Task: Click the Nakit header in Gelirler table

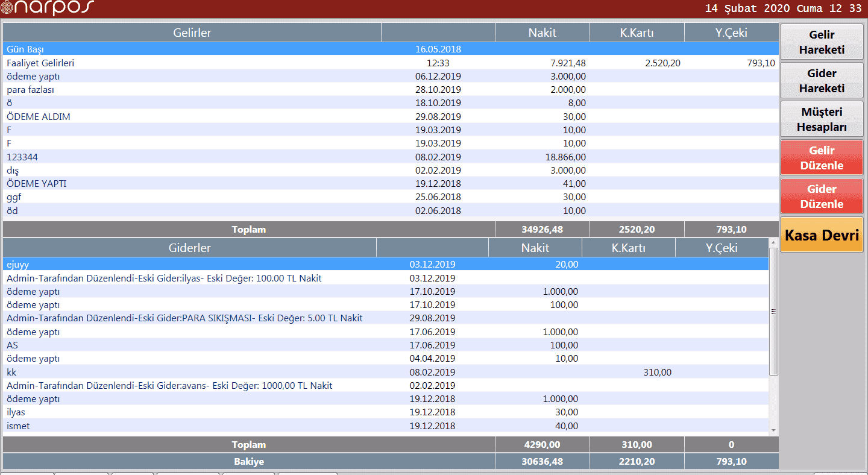Action: click(x=542, y=33)
